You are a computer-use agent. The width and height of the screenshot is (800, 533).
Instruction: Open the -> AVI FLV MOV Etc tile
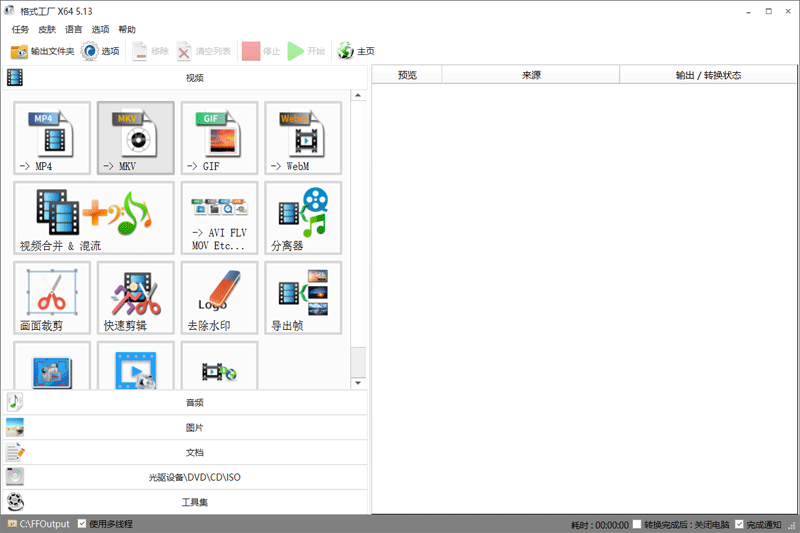coord(219,218)
